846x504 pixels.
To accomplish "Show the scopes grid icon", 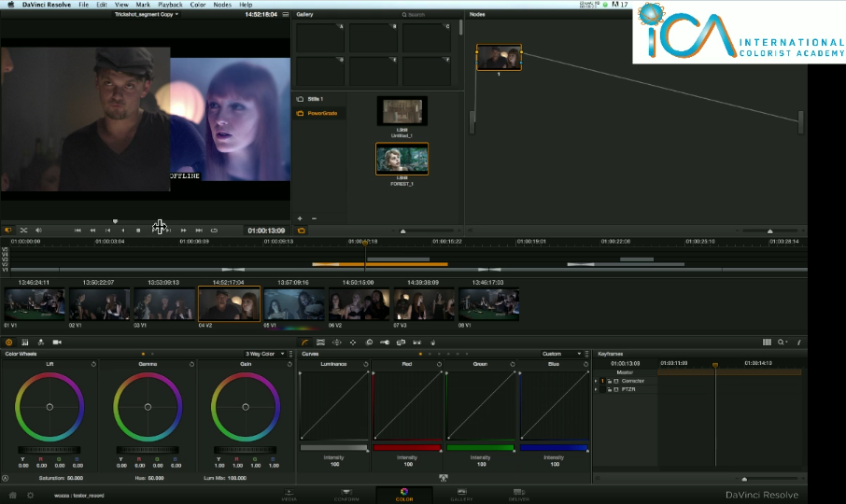I will 767,343.
